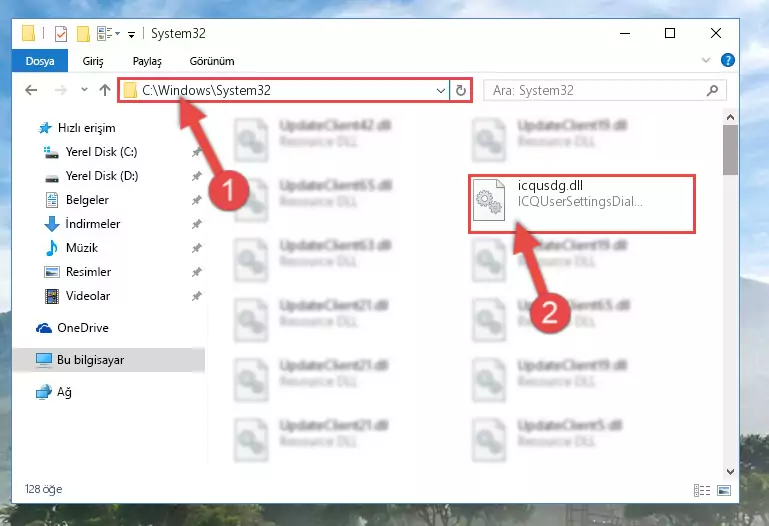Go back with the back arrow

(x=31, y=90)
